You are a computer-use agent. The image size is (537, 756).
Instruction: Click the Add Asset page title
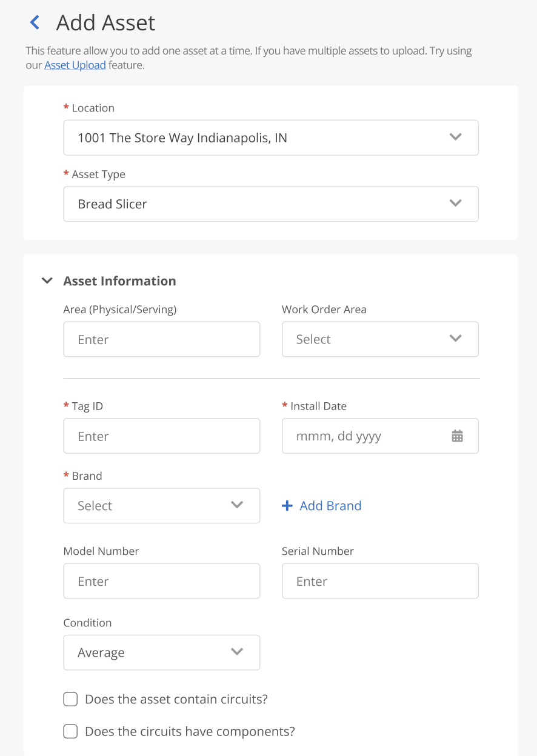click(106, 23)
